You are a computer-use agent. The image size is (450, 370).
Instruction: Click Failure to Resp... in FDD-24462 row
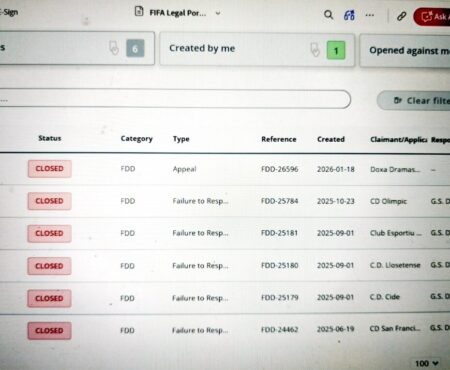pyautogui.click(x=200, y=330)
